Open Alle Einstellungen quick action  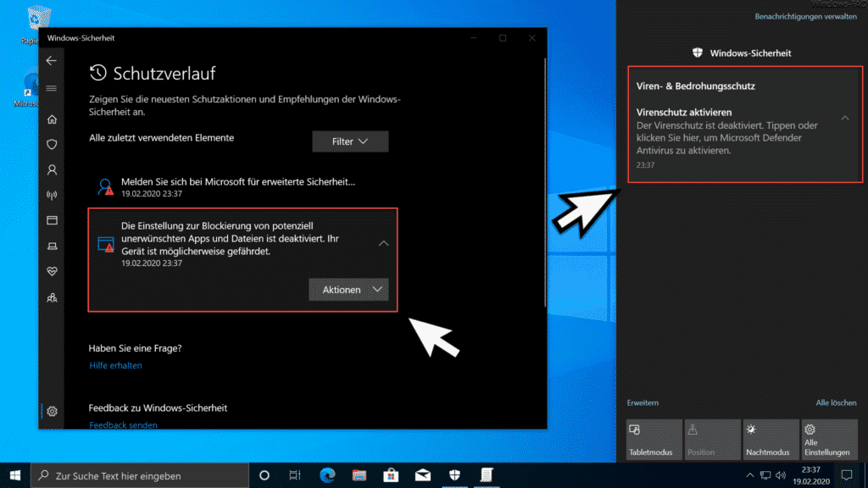tap(829, 440)
